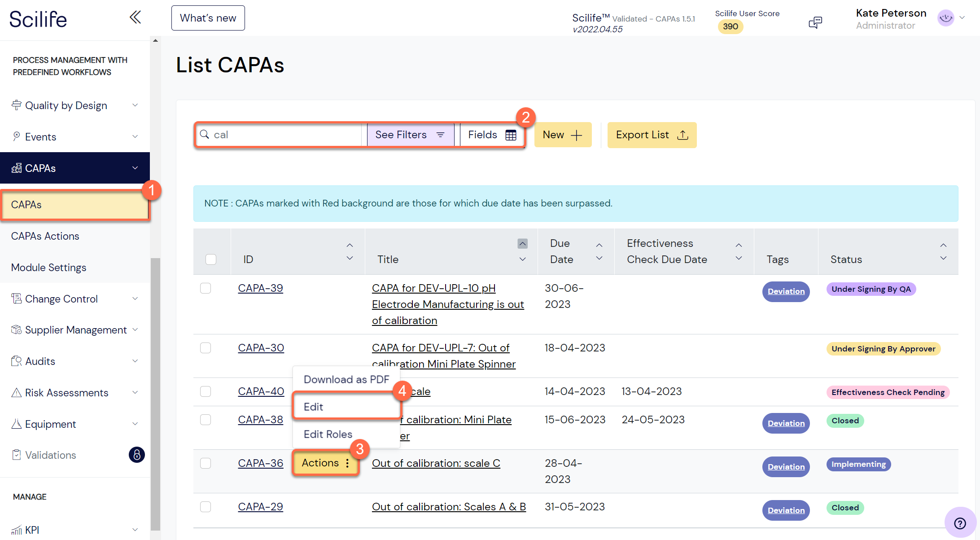
Task: Click the Events pin icon
Action: pyautogui.click(x=17, y=136)
